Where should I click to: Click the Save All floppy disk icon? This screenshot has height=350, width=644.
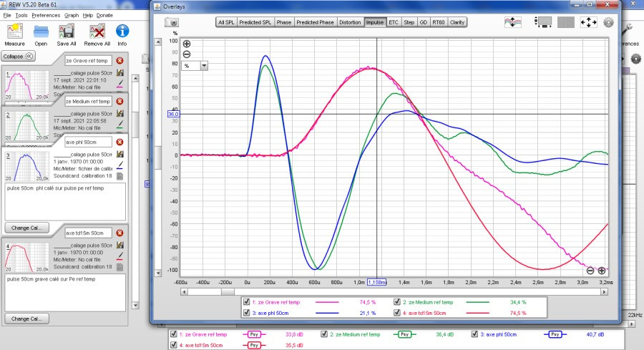(x=67, y=31)
